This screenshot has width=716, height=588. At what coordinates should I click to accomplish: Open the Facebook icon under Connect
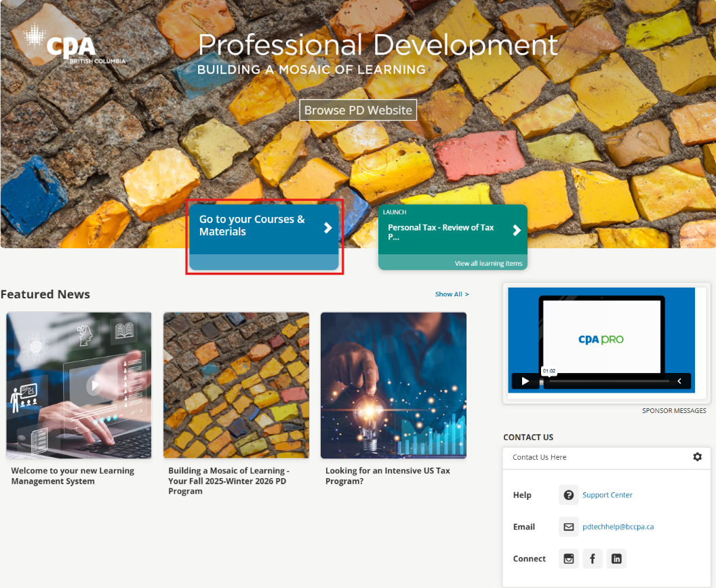[x=592, y=559]
